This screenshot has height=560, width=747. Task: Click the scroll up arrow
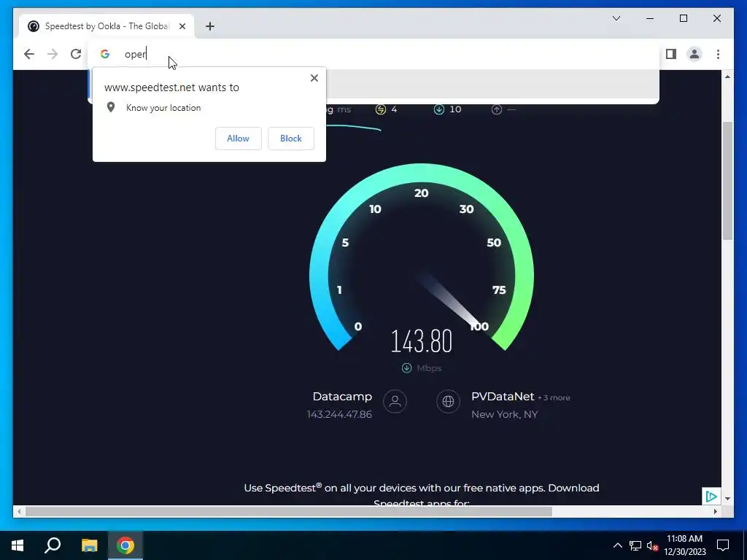(727, 77)
